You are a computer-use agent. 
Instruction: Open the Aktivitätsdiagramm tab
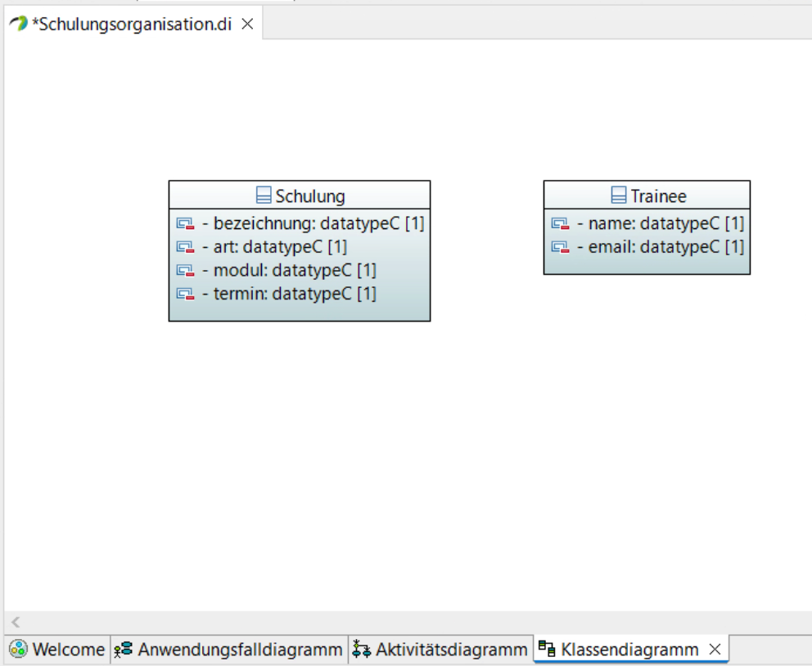tap(440, 649)
